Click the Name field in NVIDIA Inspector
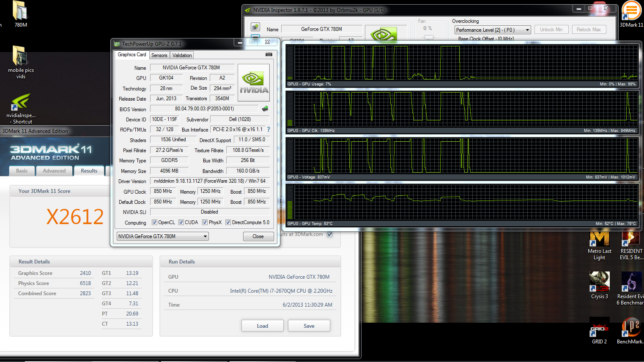The height and width of the screenshot is (362, 644). tap(321, 29)
